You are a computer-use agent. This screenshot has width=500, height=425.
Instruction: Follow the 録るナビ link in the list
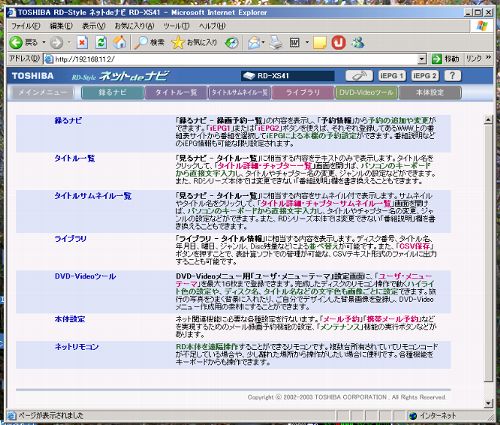[68, 121]
